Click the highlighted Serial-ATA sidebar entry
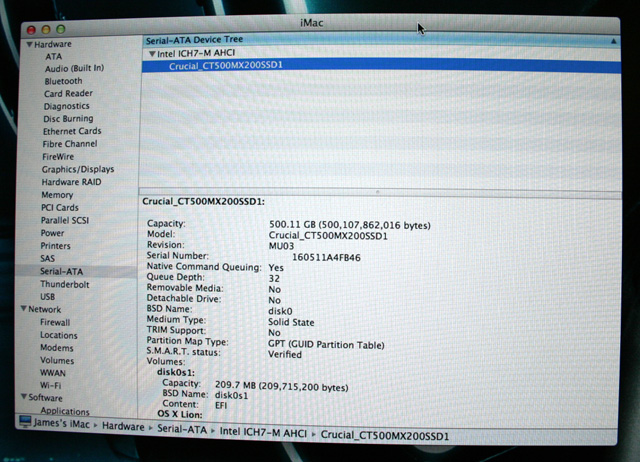 click(76, 271)
